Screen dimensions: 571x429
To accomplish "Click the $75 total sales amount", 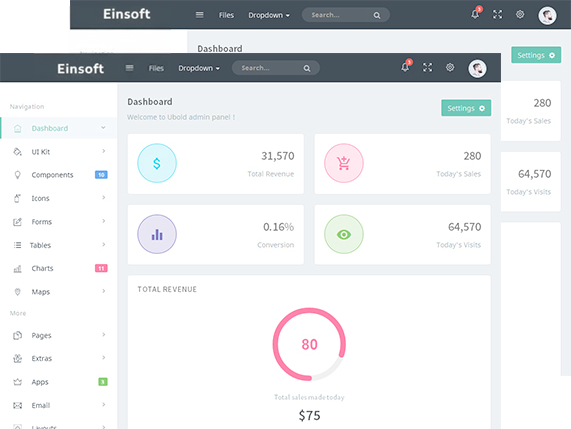I will pos(309,416).
